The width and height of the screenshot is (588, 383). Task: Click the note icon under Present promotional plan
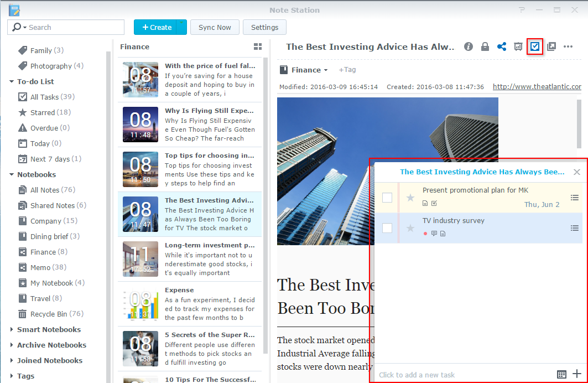[x=425, y=203]
